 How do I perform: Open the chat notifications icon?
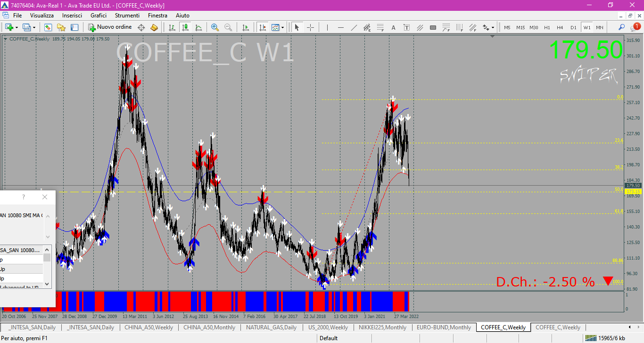tap(635, 27)
